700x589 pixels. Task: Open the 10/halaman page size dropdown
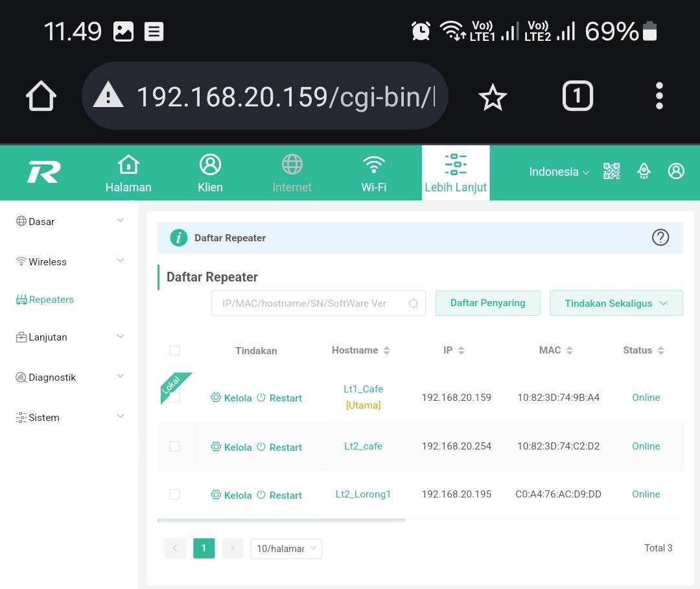pyautogui.click(x=286, y=548)
